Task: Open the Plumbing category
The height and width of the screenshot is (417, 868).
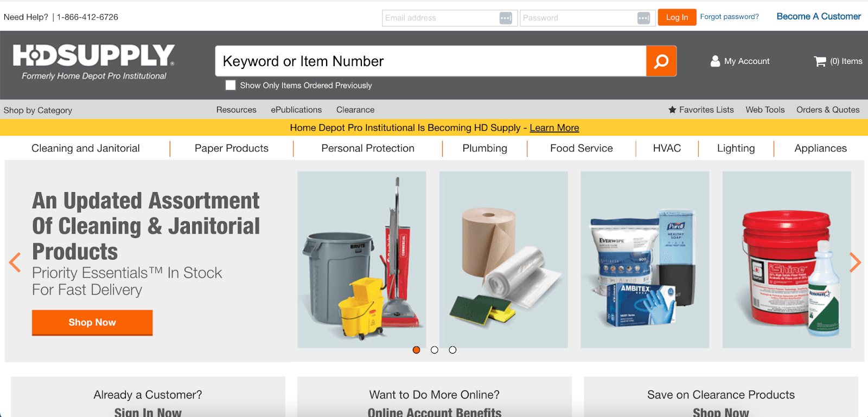Action: coord(485,148)
